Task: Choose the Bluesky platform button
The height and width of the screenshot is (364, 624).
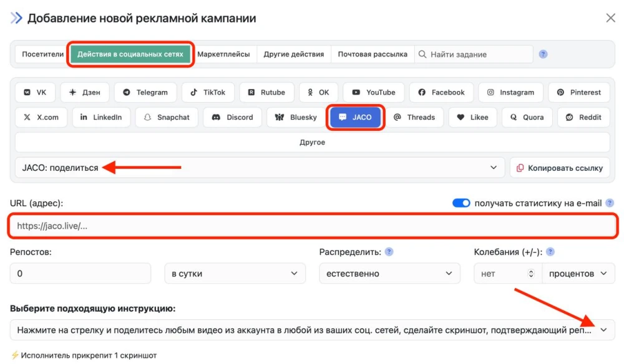Action: point(296,117)
